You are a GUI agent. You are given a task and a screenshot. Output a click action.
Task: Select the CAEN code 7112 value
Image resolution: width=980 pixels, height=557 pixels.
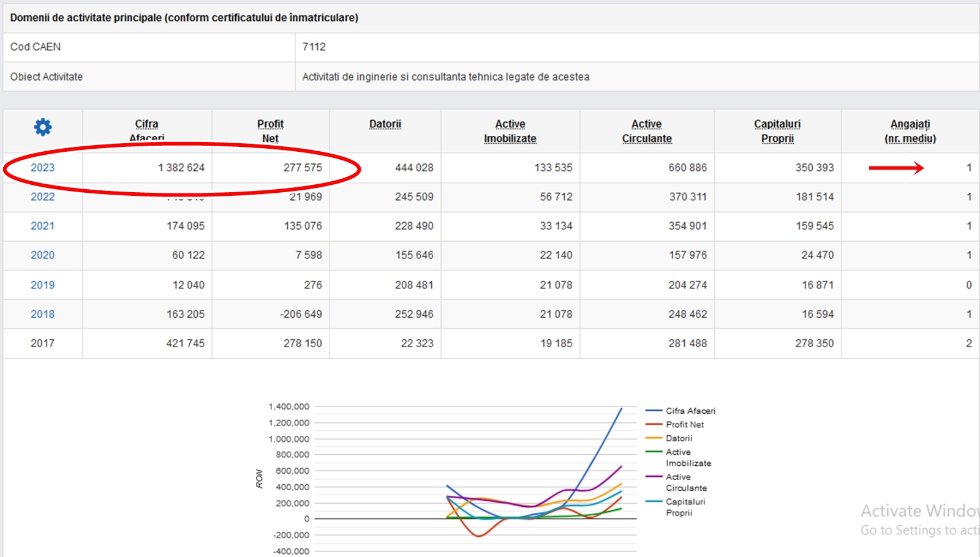click(314, 47)
